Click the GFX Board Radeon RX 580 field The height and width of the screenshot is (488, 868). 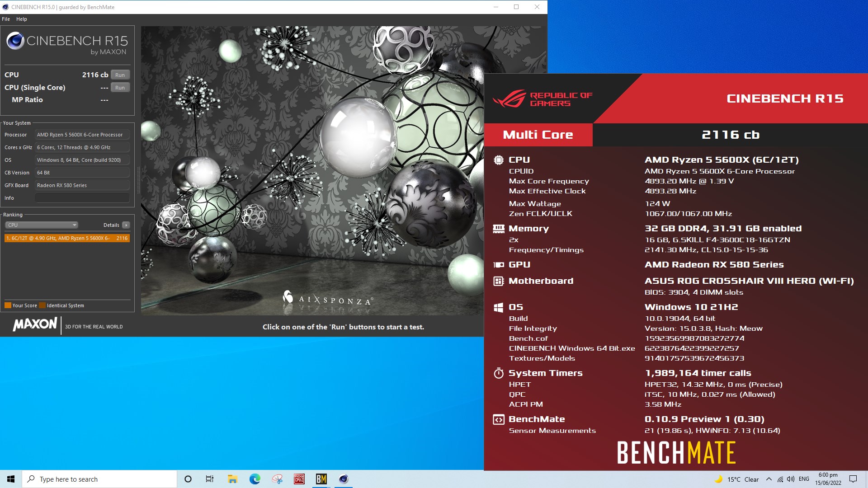(82, 185)
